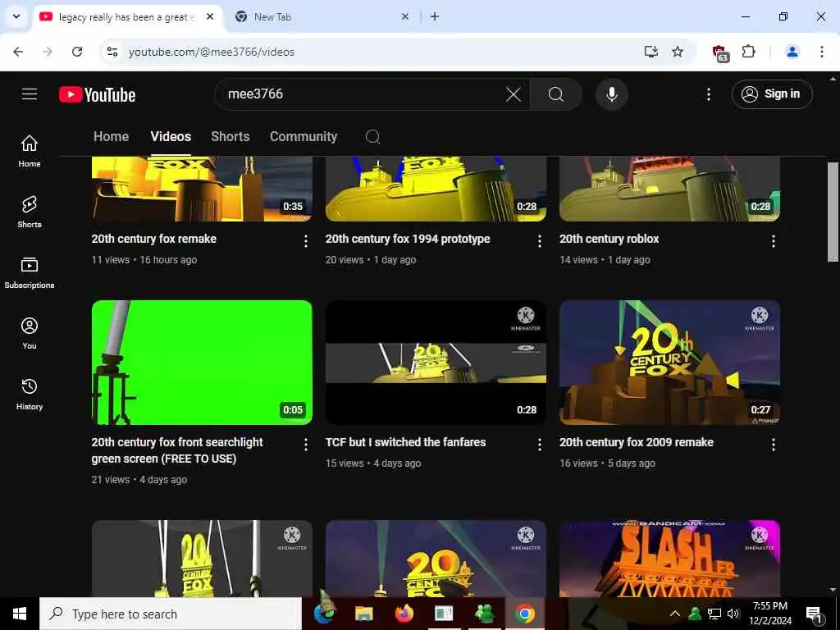The width and height of the screenshot is (840, 630).
Task: Play the black letterboxed 0:28 thumbnail
Action: 436,362
